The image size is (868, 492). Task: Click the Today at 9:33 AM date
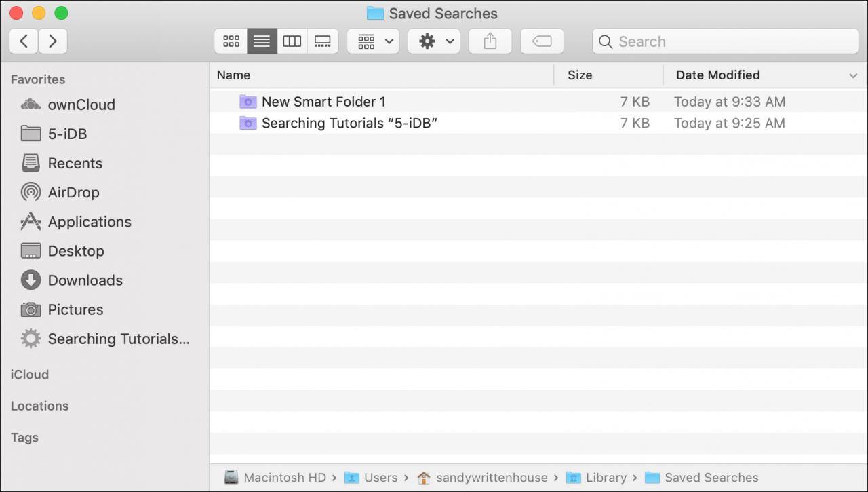730,102
